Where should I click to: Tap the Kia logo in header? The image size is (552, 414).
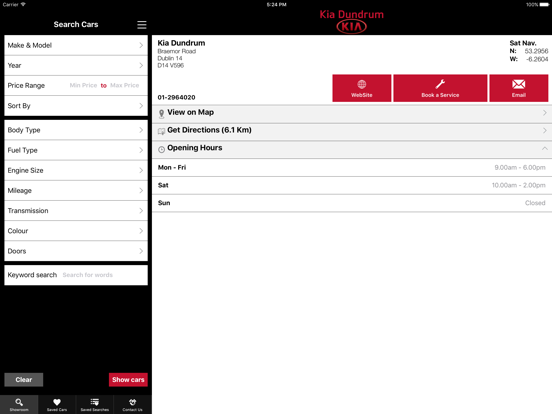point(351,27)
